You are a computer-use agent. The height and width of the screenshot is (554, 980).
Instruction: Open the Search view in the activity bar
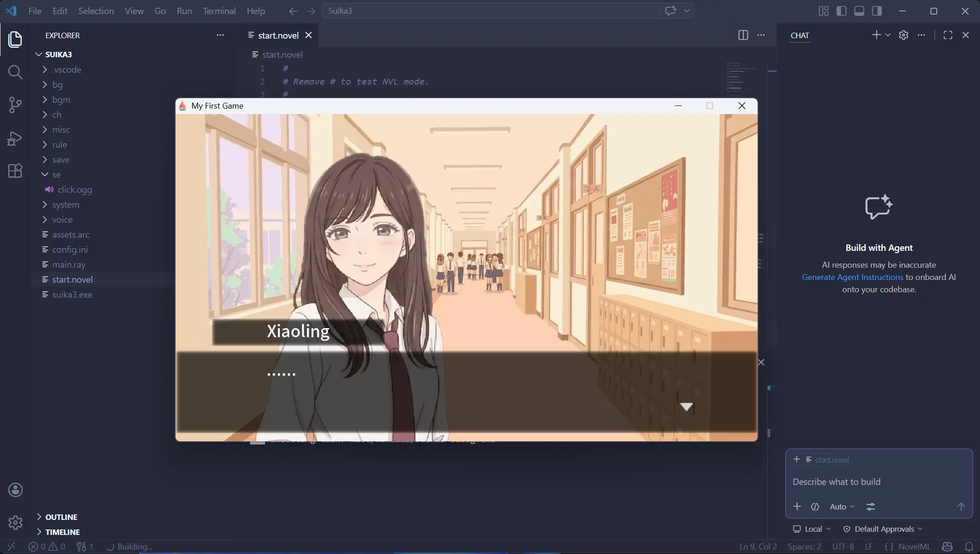tap(15, 72)
